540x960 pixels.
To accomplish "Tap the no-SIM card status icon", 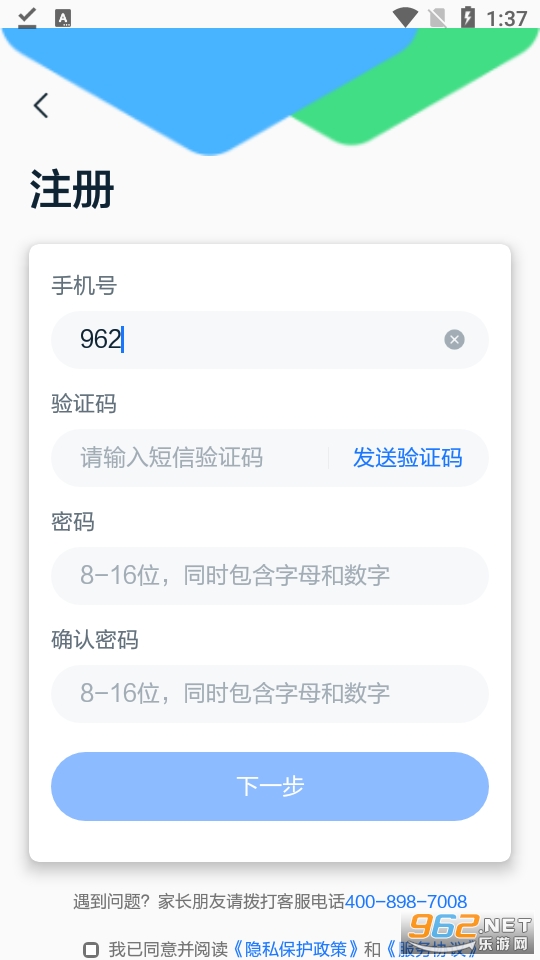I will click(437, 18).
